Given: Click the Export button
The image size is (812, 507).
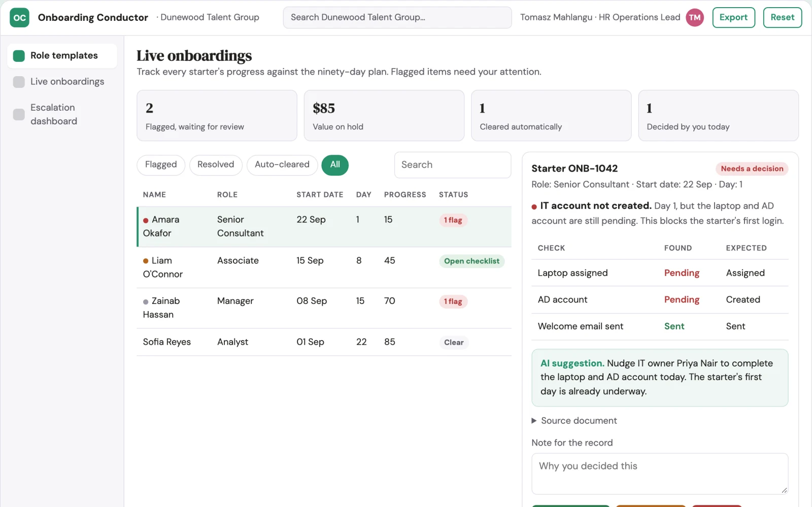Looking at the screenshot, I should [x=733, y=17].
